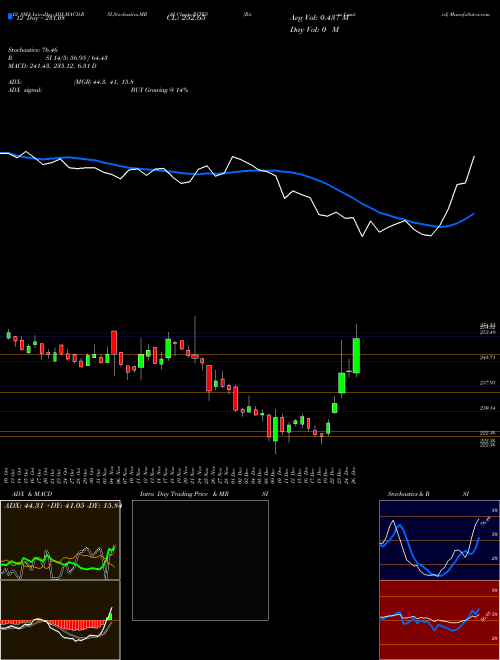This screenshot has height=660, width=500.
Task: Click the blue 12-day SMA legend square
Action: point(10,17)
